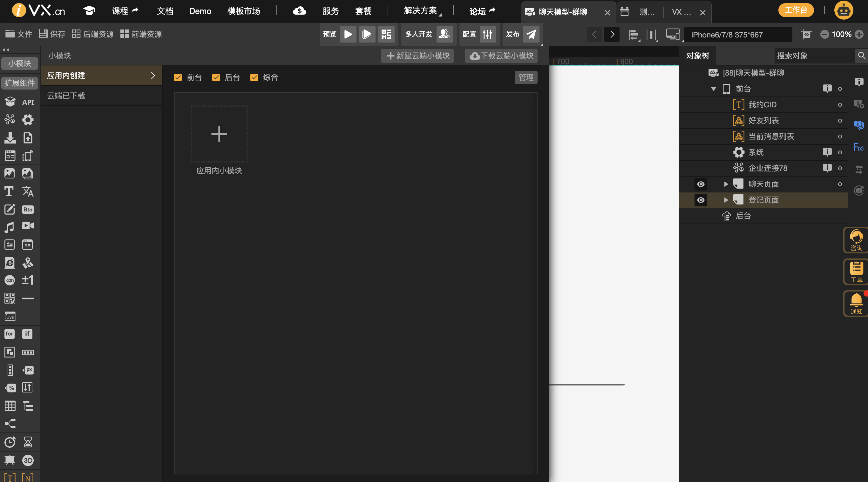Open the config sliders icon

(x=487, y=34)
